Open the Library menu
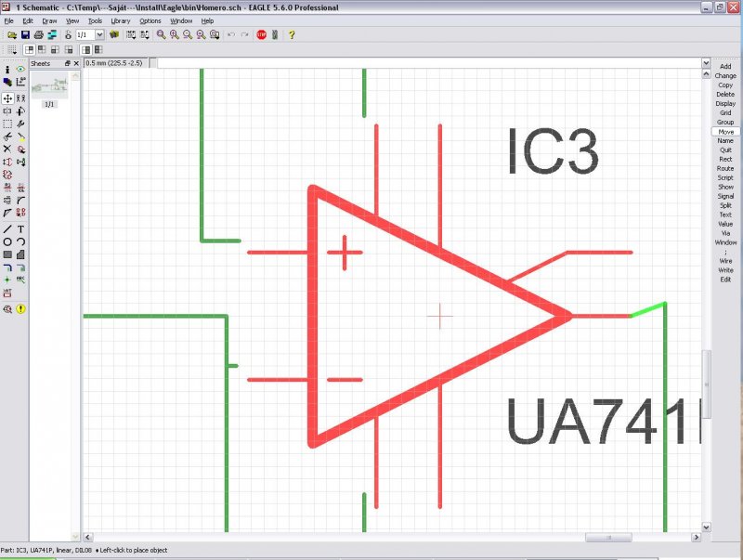Screen dimensions: 743x560 [121, 20]
